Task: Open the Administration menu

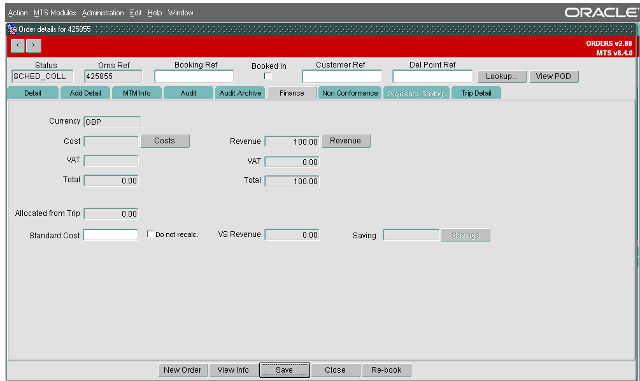Action: point(103,13)
